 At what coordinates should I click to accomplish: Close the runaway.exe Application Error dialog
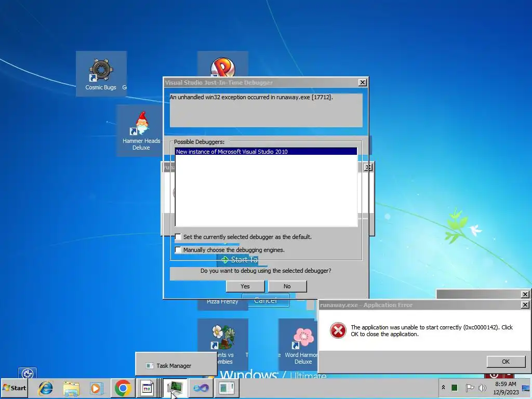(x=525, y=304)
